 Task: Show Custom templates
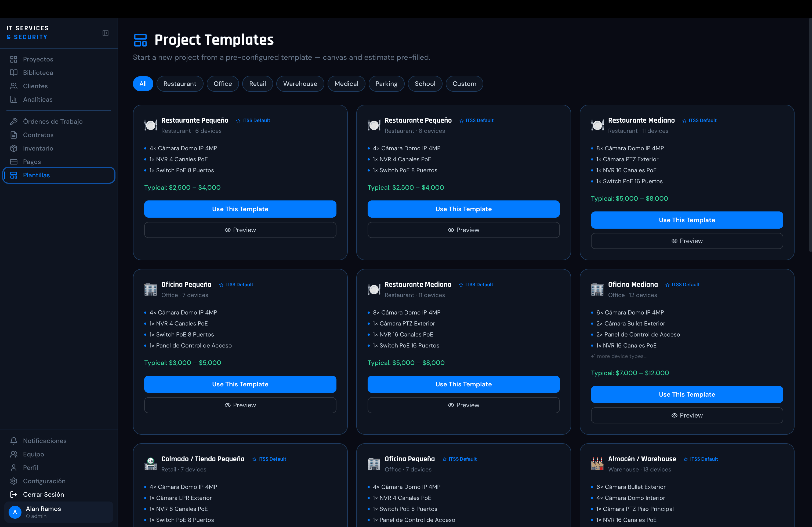pos(464,83)
